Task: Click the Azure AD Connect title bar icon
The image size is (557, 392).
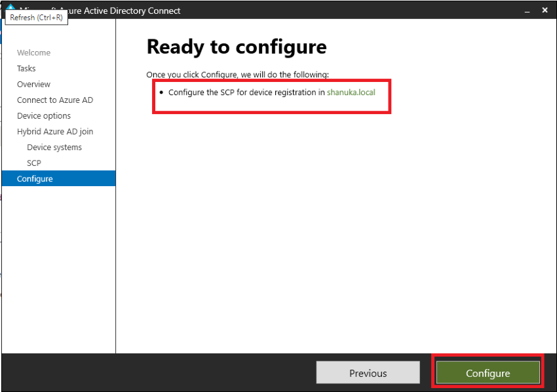Action: coord(9,9)
